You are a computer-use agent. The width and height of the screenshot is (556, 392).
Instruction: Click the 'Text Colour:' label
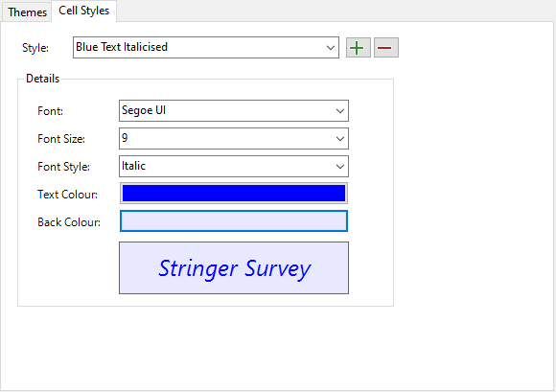tap(67, 195)
